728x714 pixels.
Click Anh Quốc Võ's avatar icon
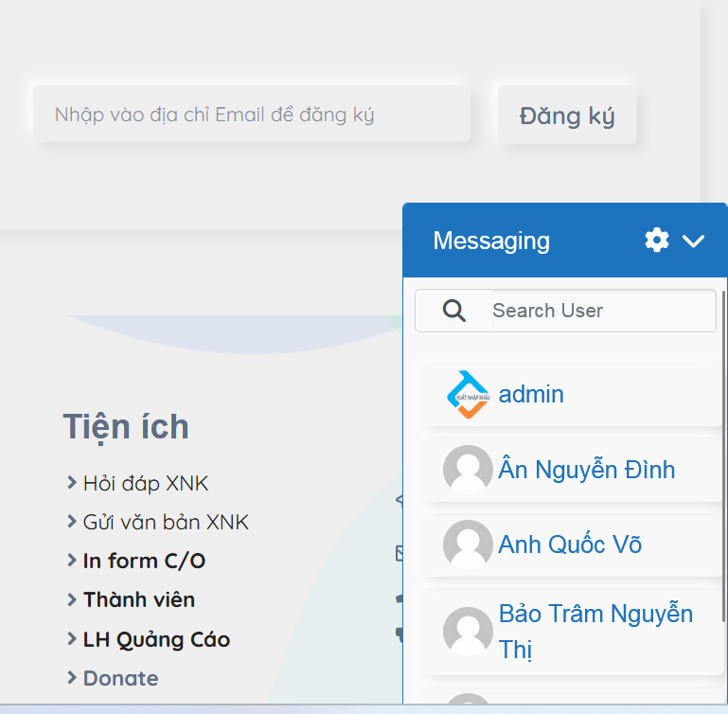click(x=468, y=544)
